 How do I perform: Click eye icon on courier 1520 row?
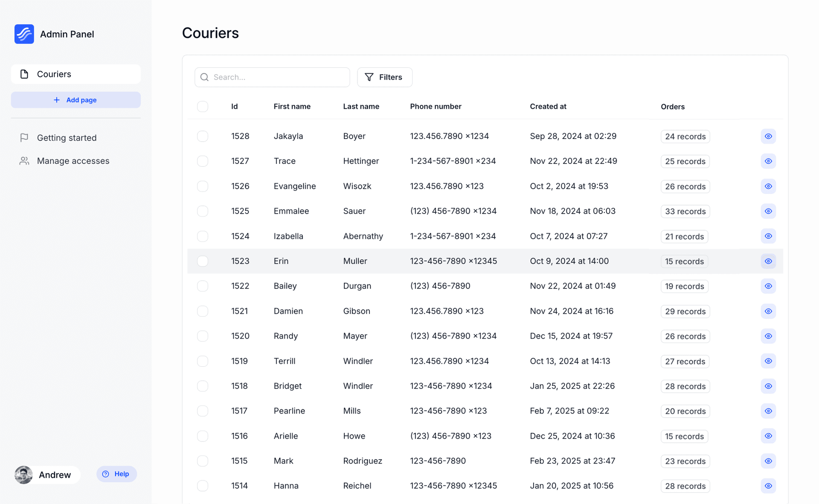click(768, 336)
